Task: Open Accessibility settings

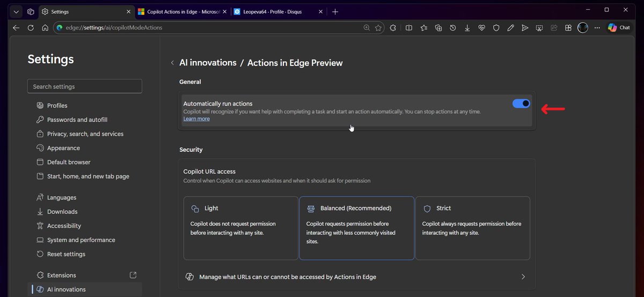Action: 85,226
